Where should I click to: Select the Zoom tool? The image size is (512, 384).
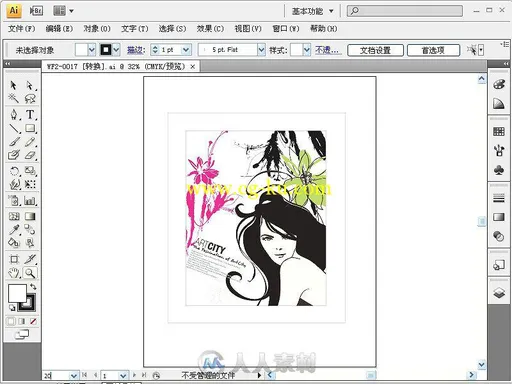[x=30, y=273]
